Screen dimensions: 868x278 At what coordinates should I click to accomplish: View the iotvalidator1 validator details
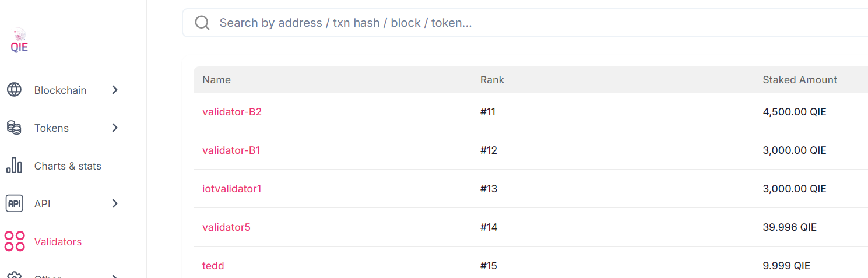coord(231,189)
